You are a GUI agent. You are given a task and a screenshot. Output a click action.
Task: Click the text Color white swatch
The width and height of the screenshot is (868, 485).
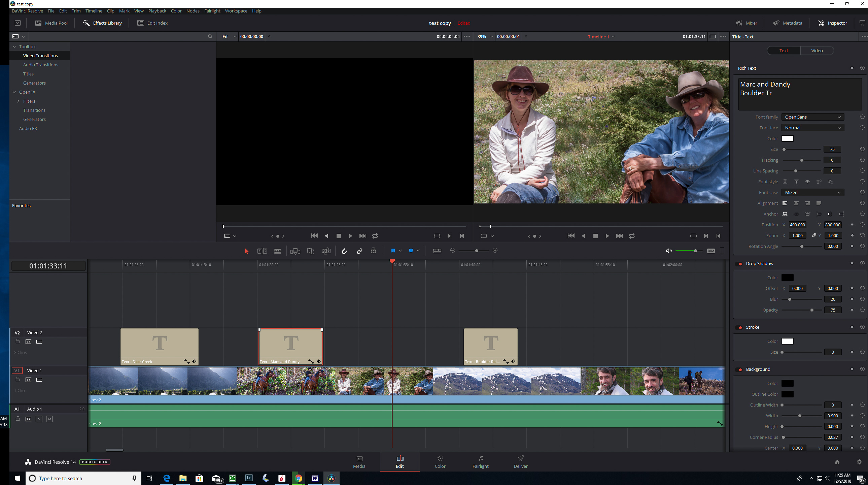(x=787, y=139)
